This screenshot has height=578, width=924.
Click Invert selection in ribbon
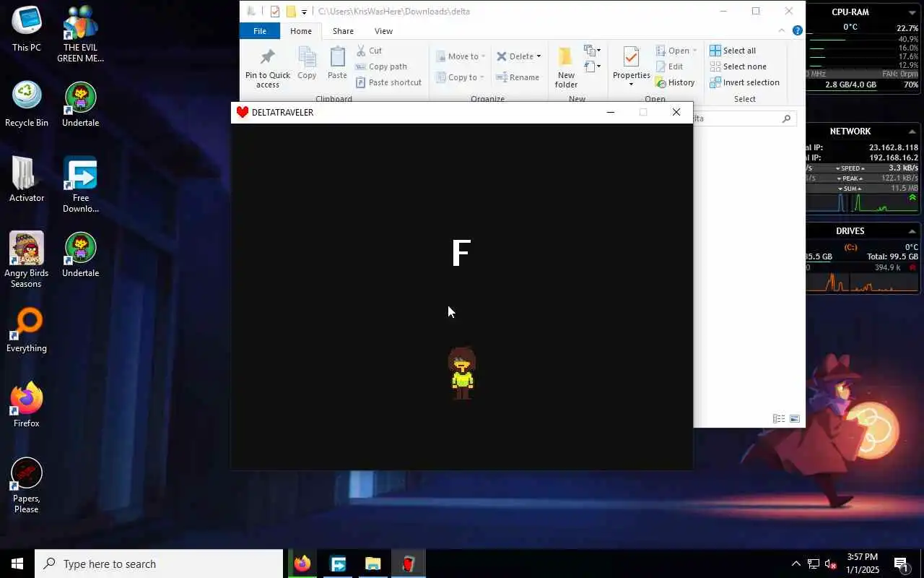click(744, 82)
